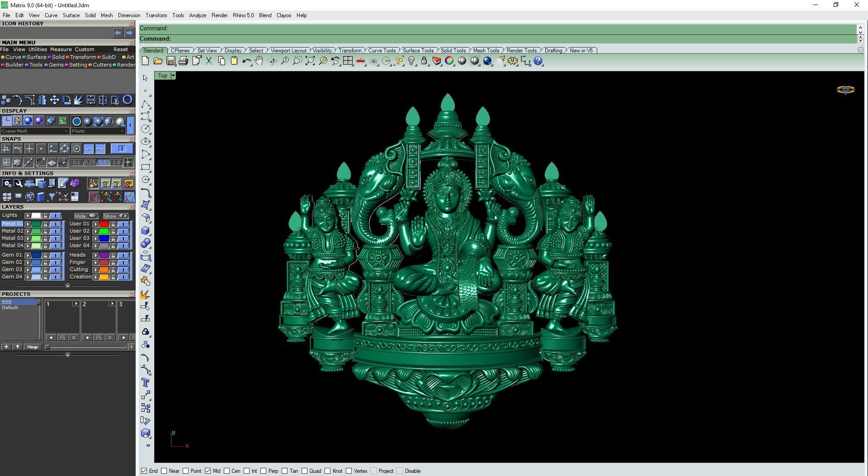Toggle the Mid osnap checkbox
Image resolution: width=868 pixels, height=476 pixels.
point(208,471)
